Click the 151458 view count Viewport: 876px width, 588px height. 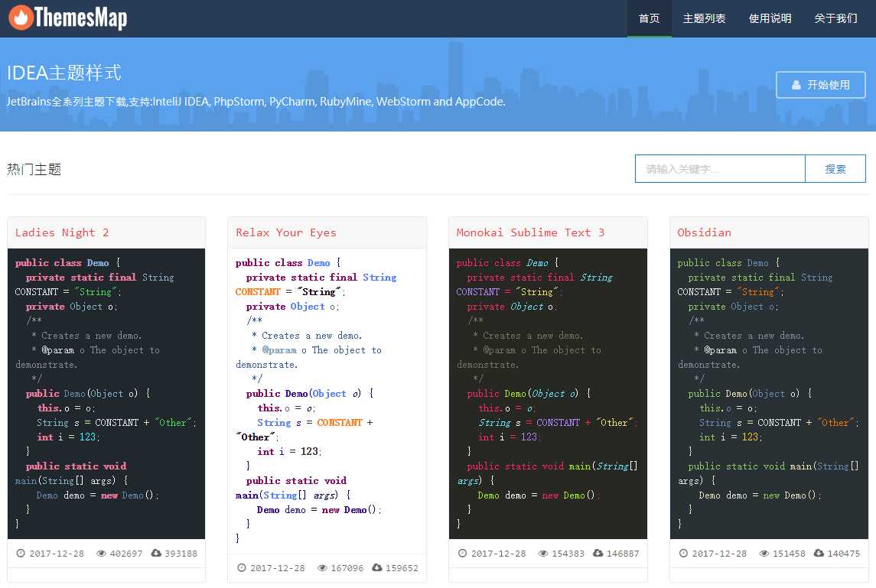[789, 554]
